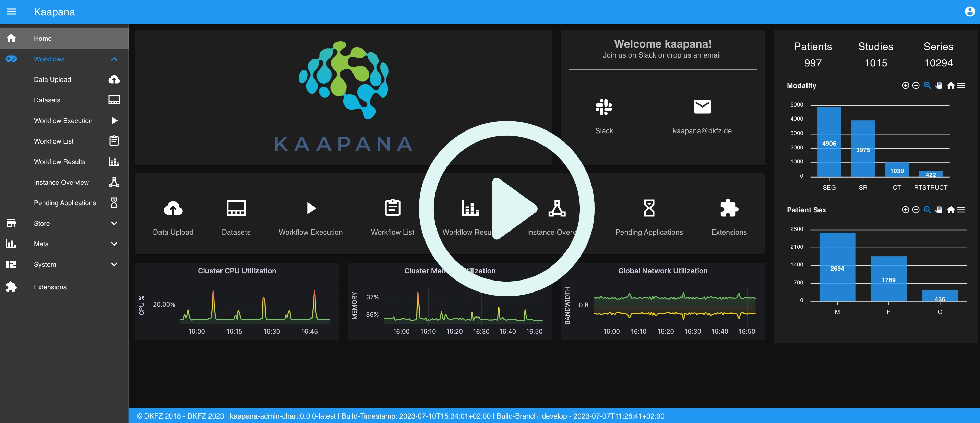Expand the Meta section chevron
980x423 pixels.
(114, 244)
